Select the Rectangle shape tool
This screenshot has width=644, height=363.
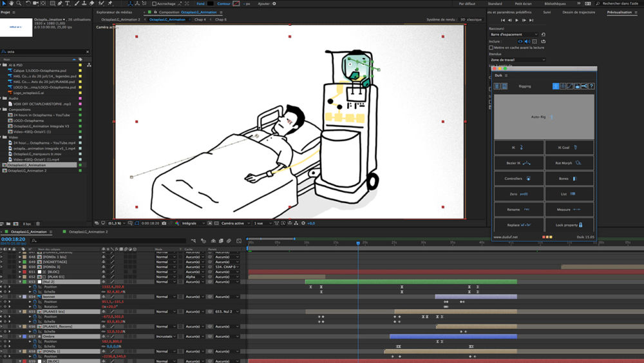52,3
